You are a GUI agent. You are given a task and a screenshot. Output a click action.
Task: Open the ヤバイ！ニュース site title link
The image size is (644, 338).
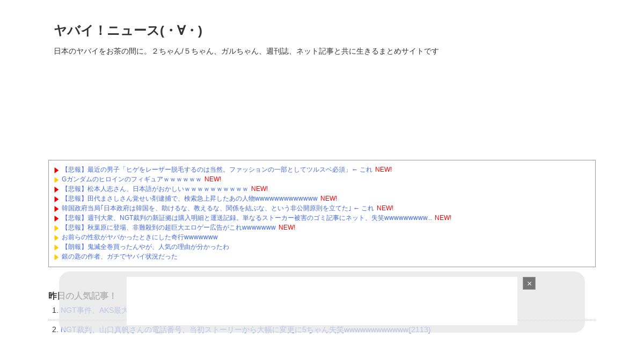pos(128,31)
